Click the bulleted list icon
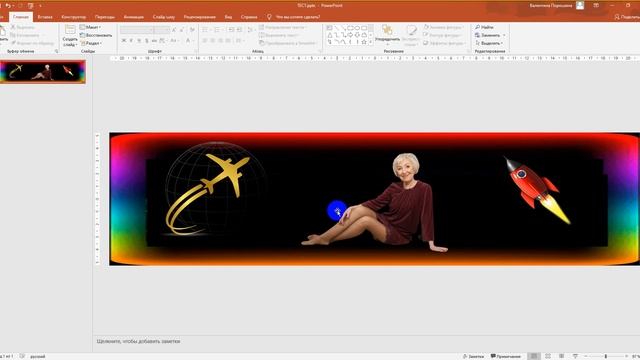The image size is (640, 360). pyautogui.click(x=205, y=30)
